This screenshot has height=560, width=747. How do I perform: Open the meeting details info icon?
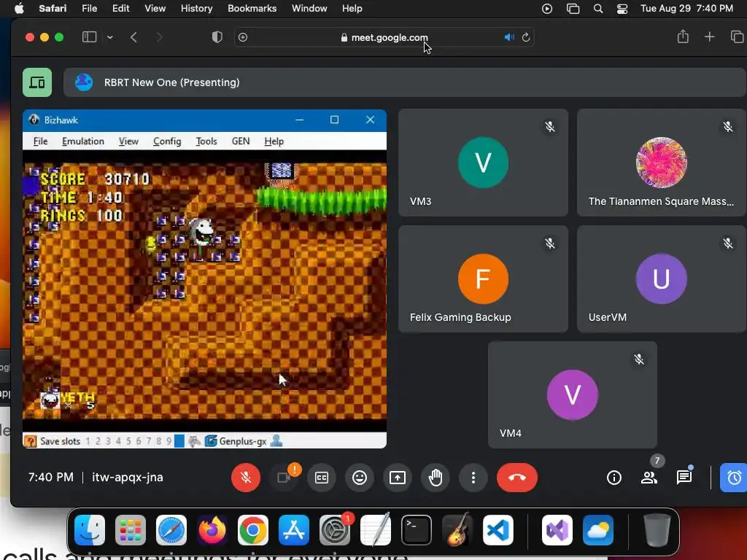[x=614, y=477]
